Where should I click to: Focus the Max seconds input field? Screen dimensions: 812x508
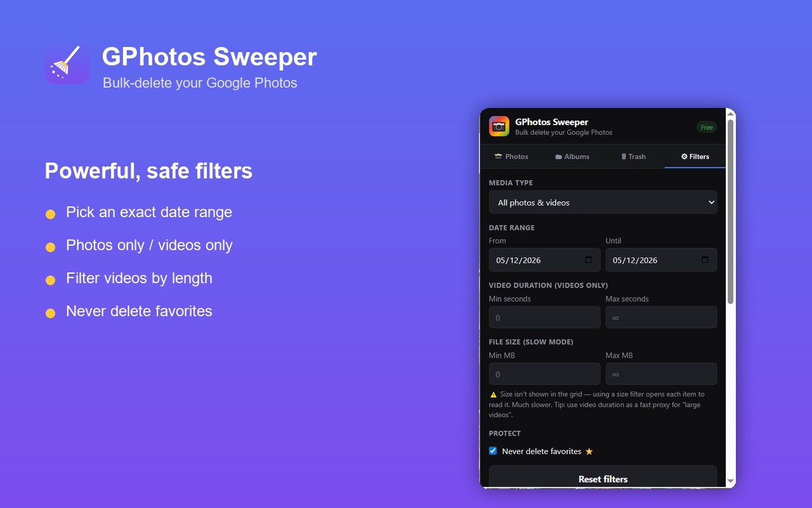click(x=661, y=317)
